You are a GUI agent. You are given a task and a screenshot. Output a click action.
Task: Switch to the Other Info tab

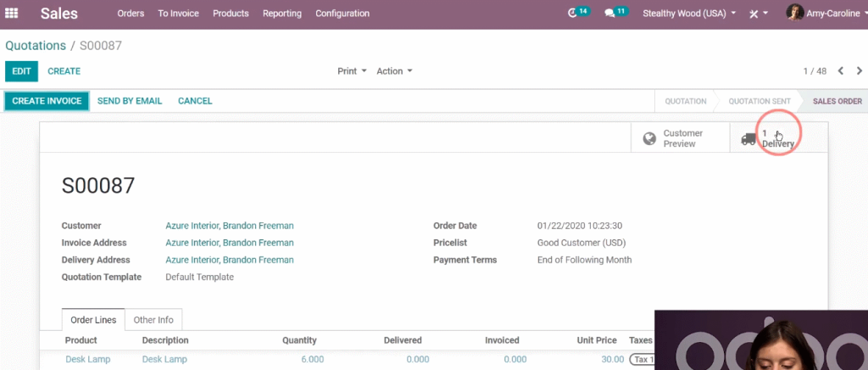click(x=153, y=320)
